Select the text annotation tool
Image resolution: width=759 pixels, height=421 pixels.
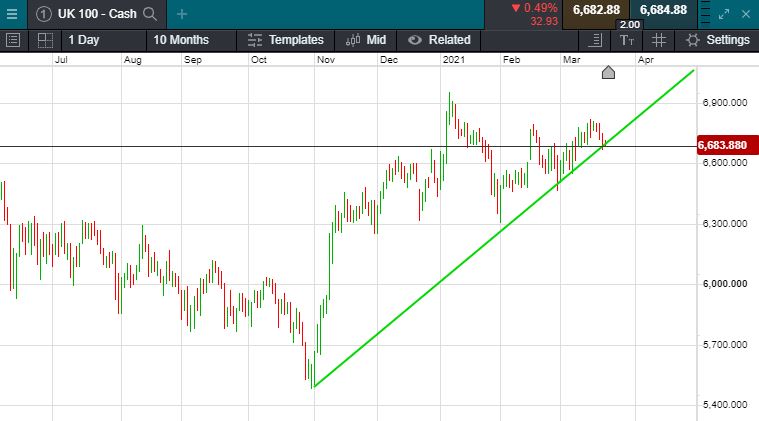point(627,40)
